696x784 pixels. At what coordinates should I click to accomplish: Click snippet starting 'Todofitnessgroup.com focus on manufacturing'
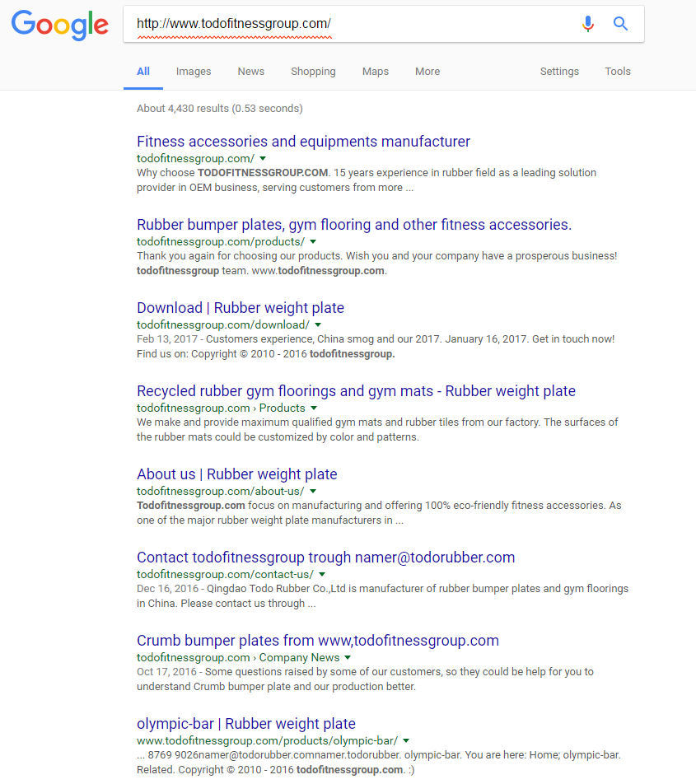click(x=379, y=513)
